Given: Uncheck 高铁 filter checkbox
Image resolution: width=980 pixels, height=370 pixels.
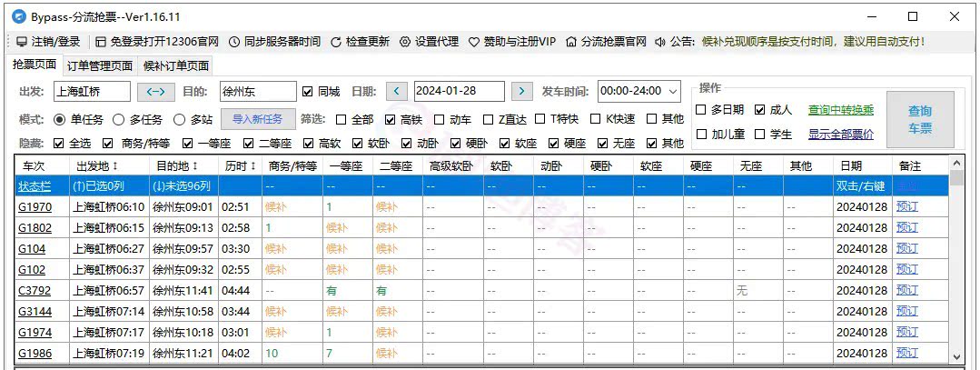Looking at the screenshot, I should [x=390, y=120].
